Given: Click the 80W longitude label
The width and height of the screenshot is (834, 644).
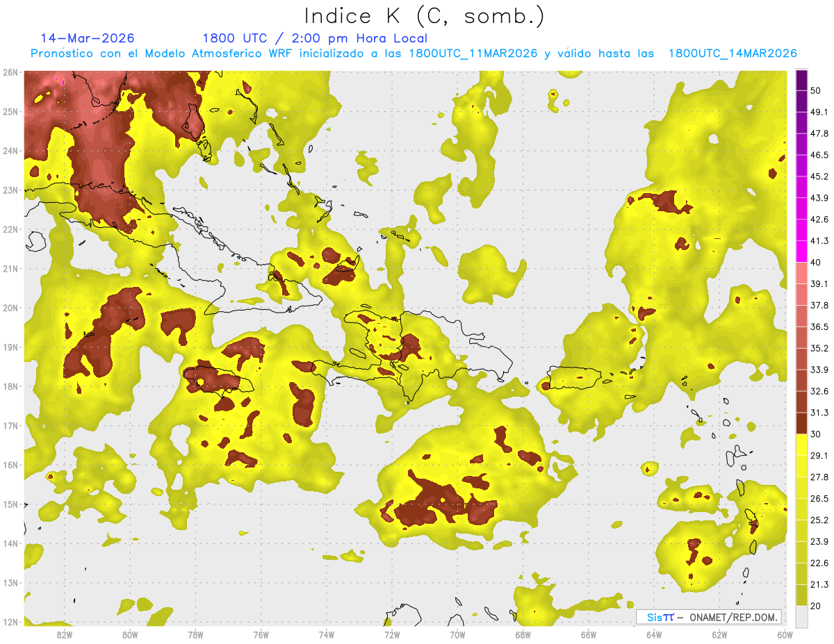Looking at the screenshot, I should (130, 634).
